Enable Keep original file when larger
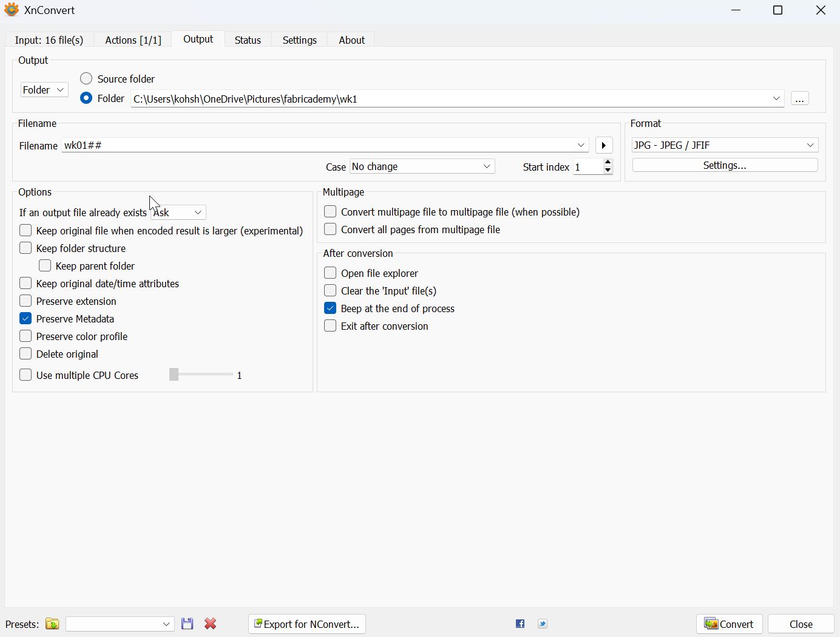Image resolution: width=840 pixels, height=637 pixels. (25, 230)
